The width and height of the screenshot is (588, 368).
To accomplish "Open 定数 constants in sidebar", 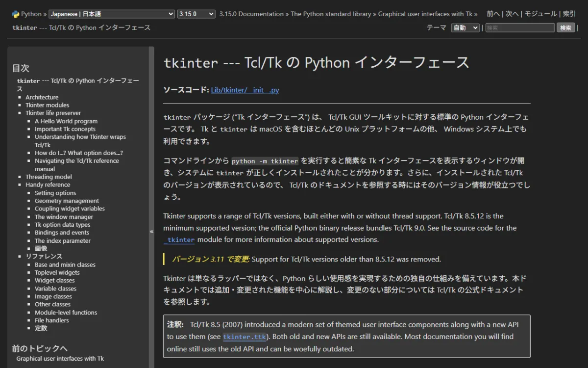I will 41,328.
